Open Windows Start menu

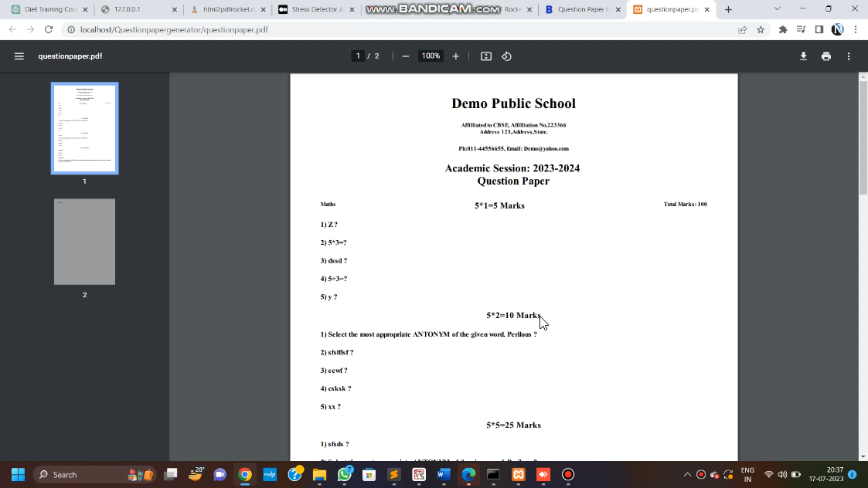[x=19, y=475]
